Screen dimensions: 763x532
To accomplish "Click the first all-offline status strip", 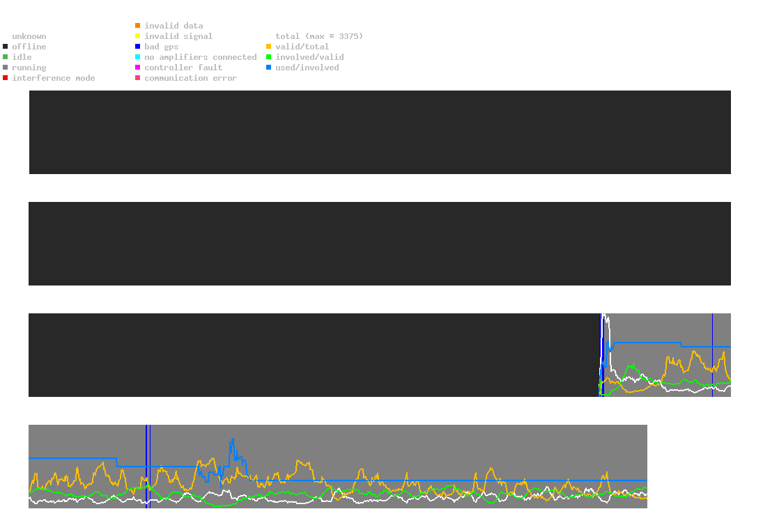I will (380, 132).
